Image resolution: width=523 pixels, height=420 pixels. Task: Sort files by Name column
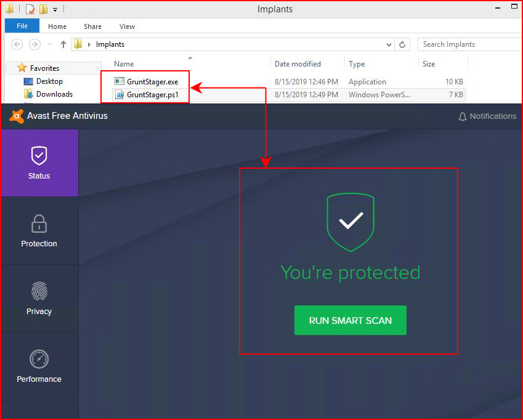tap(124, 63)
